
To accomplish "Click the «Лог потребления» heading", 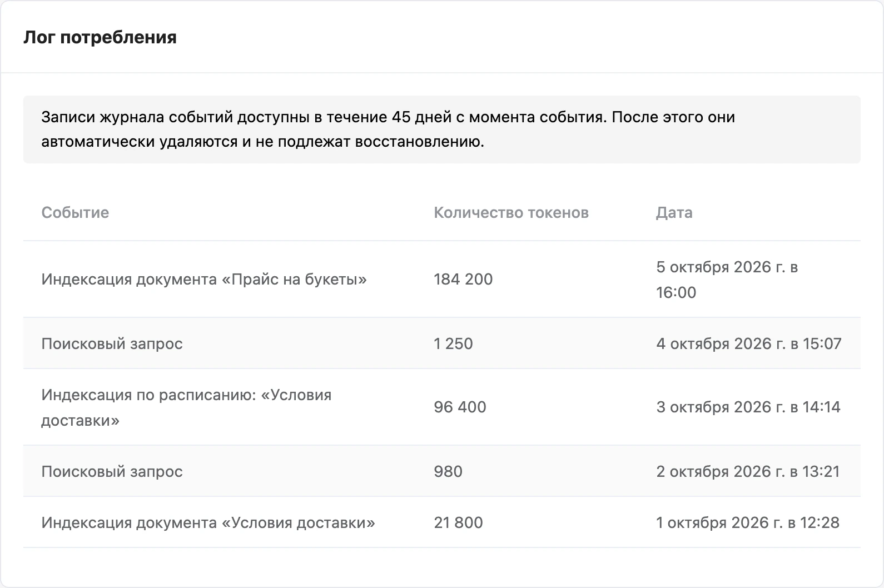I will pyautogui.click(x=100, y=37).
